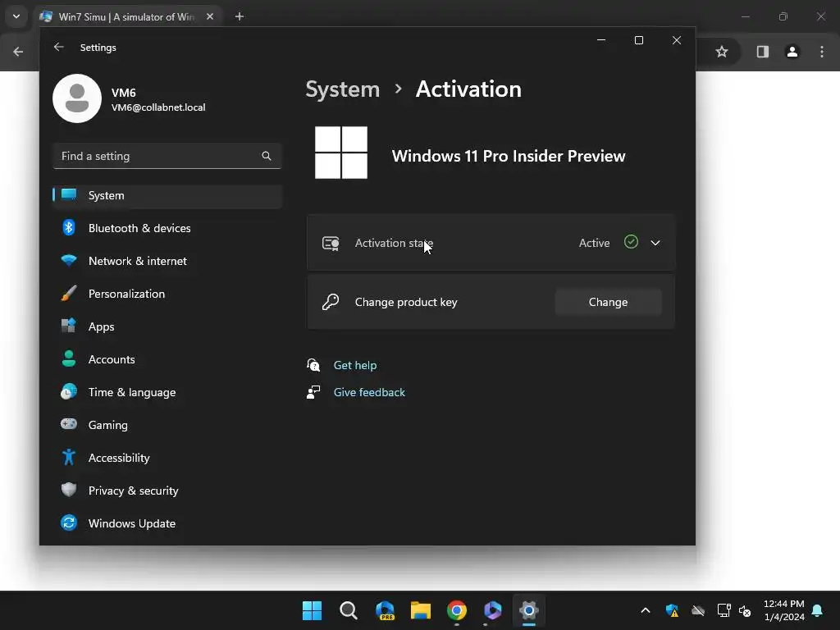
Task: Expand the Activation state chevron
Action: click(x=655, y=243)
